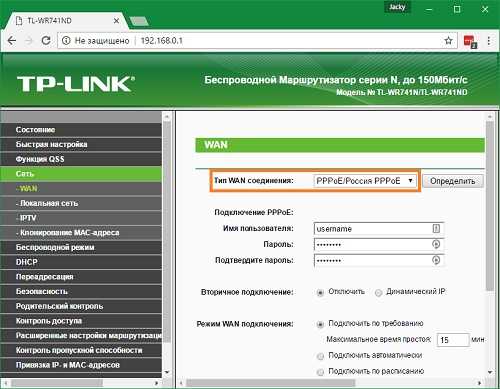
Task: Select the Динамический IP radio button
Action: [378, 293]
